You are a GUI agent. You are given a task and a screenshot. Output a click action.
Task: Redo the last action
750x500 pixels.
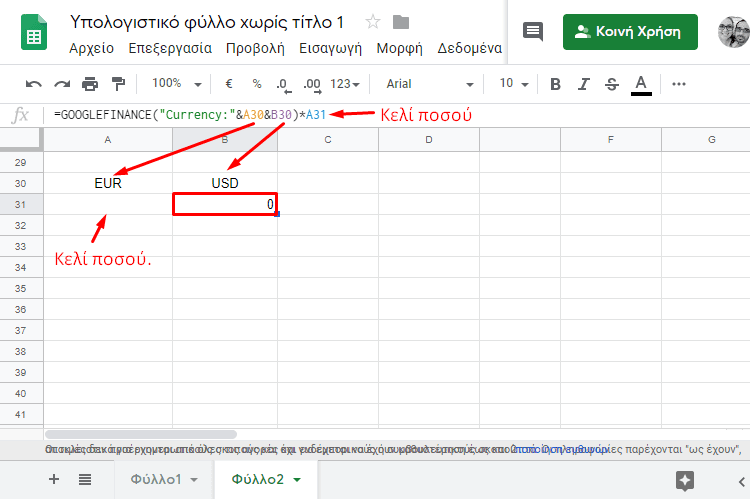pyautogui.click(x=62, y=84)
